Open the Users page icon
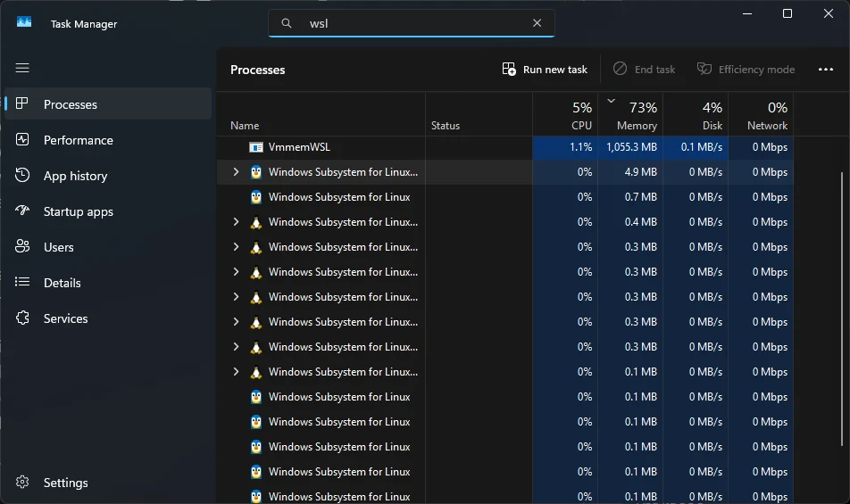850x504 pixels. pos(22,246)
